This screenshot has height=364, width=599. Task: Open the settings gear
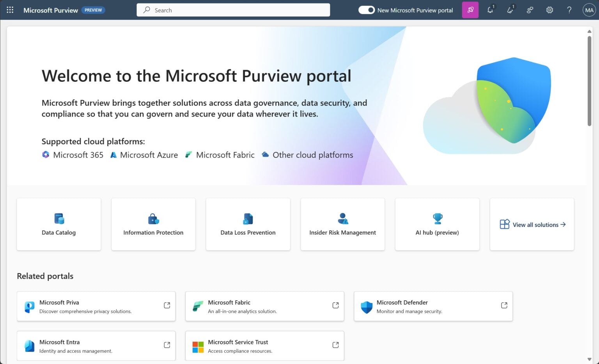tap(549, 10)
